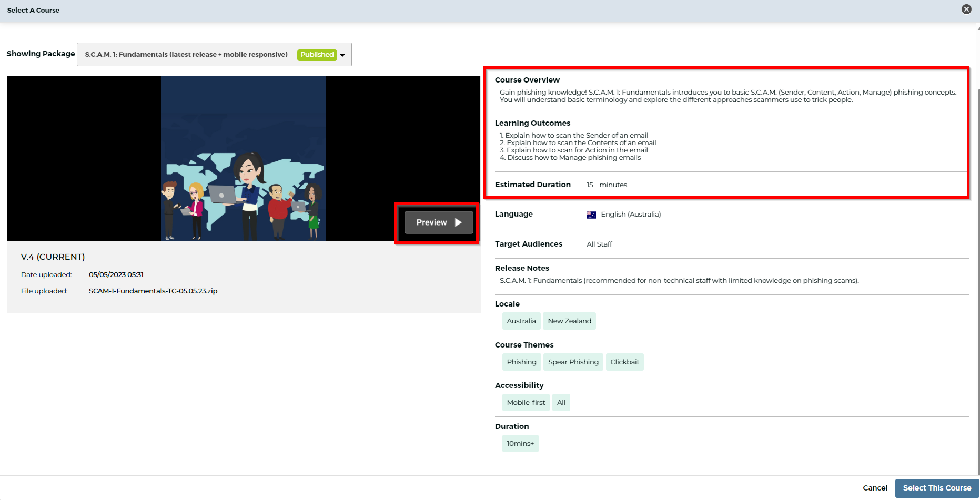
Task: Click the English (Australia) language text
Action: 631,215
